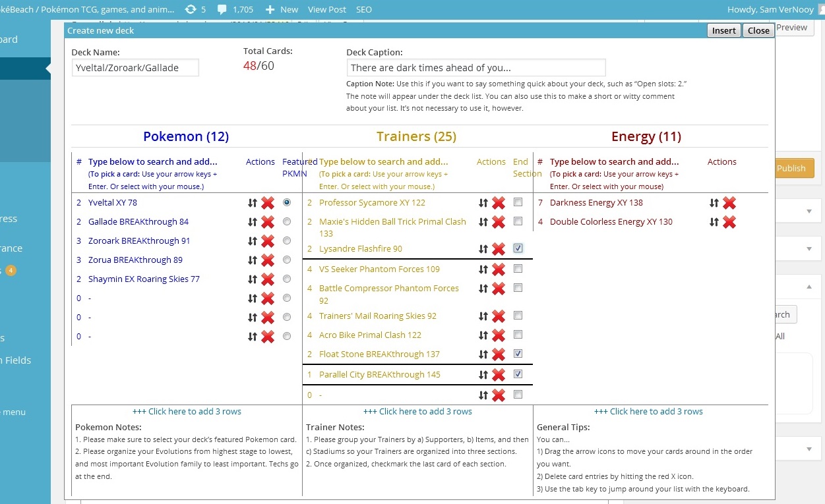Remove Shaymin EX Roaring Skies 77
Viewport: 825px width, 504px height.
click(267, 279)
